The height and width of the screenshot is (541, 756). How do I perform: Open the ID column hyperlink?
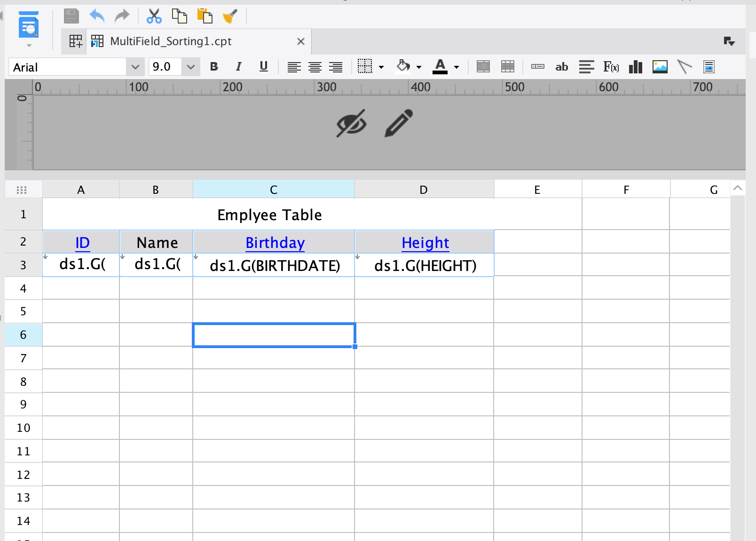pyautogui.click(x=82, y=242)
